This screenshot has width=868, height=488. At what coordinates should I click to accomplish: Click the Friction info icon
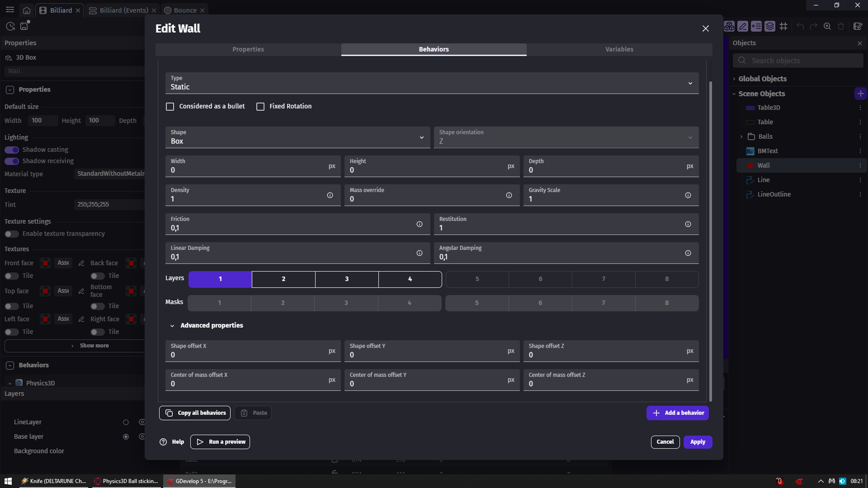pyautogui.click(x=420, y=224)
